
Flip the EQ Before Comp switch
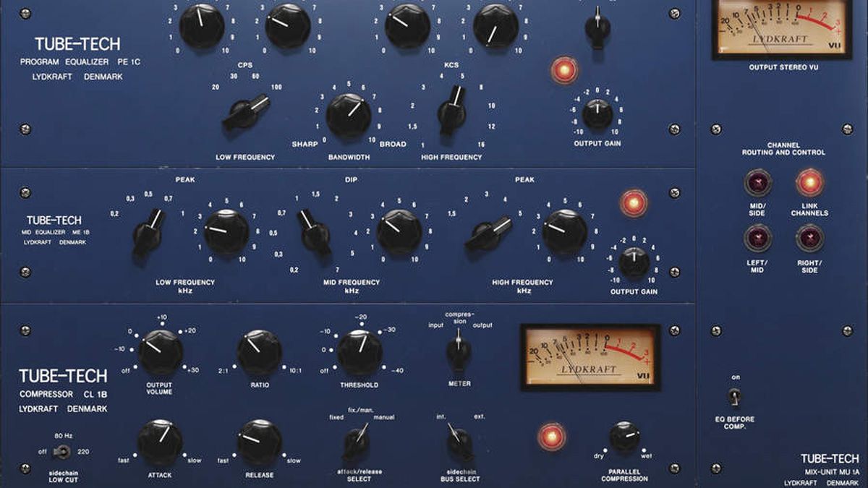coord(735,395)
